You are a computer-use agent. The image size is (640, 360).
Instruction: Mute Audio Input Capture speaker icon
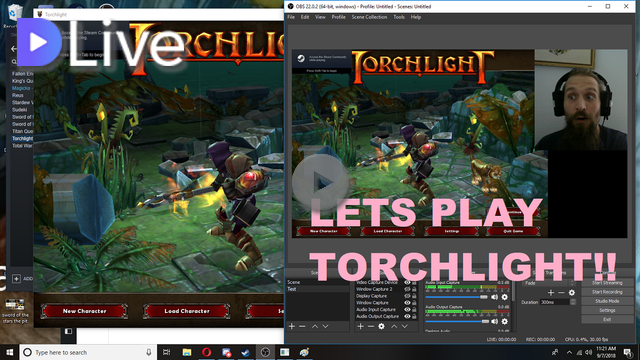[x=495, y=297]
